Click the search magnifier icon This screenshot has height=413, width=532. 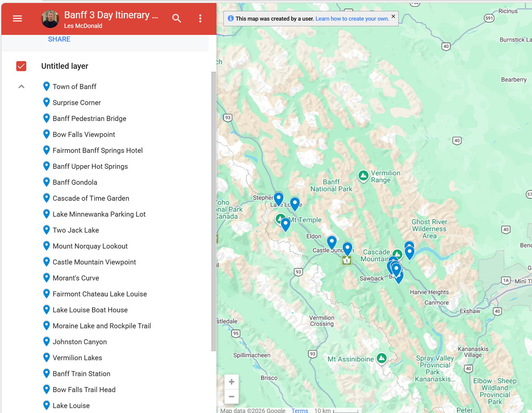click(177, 18)
